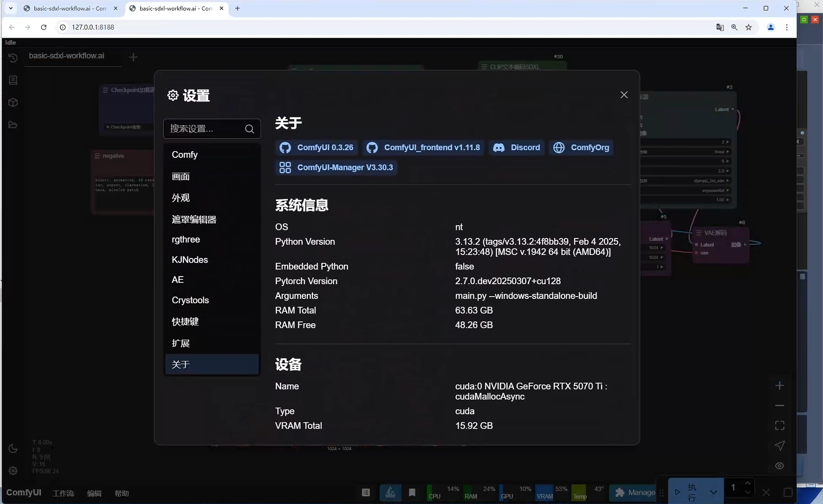Increase the batch count stepper

[x=748, y=483]
